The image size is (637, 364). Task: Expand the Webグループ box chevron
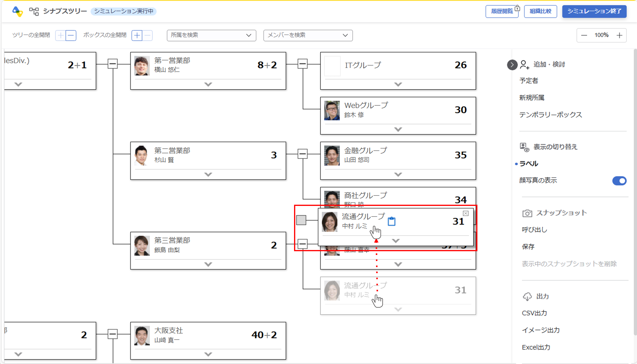click(398, 129)
